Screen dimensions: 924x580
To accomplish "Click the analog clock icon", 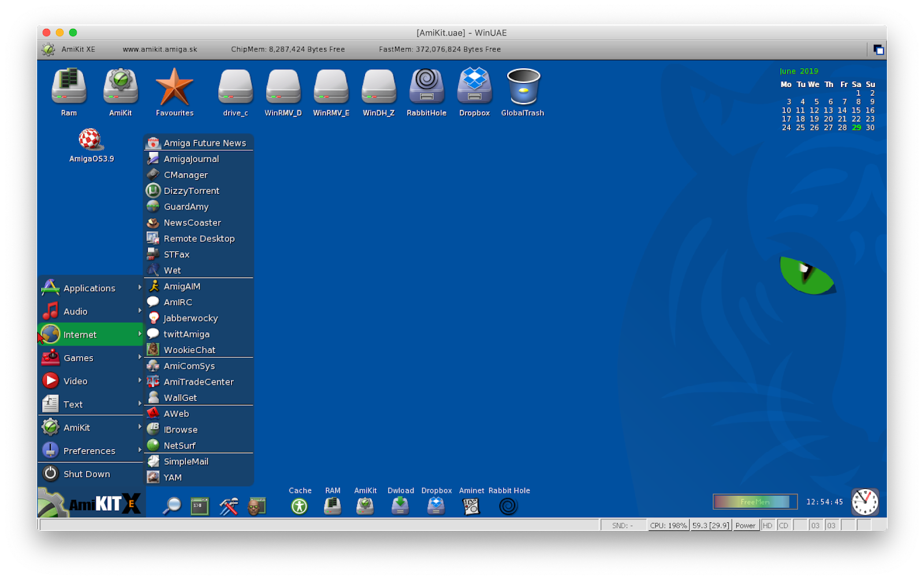I will [x=865, y=502].
